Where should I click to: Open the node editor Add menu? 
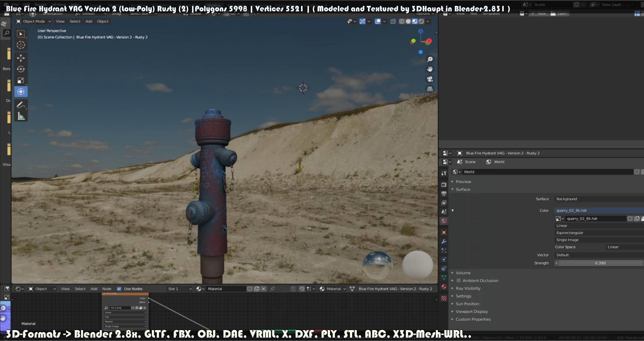(94, 289)
